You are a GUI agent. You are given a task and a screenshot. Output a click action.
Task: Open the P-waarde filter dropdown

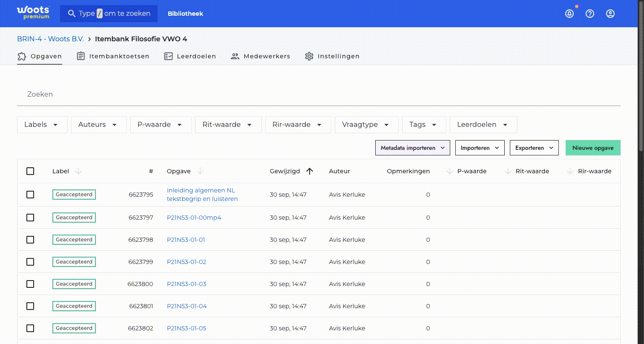pos(161,125)
